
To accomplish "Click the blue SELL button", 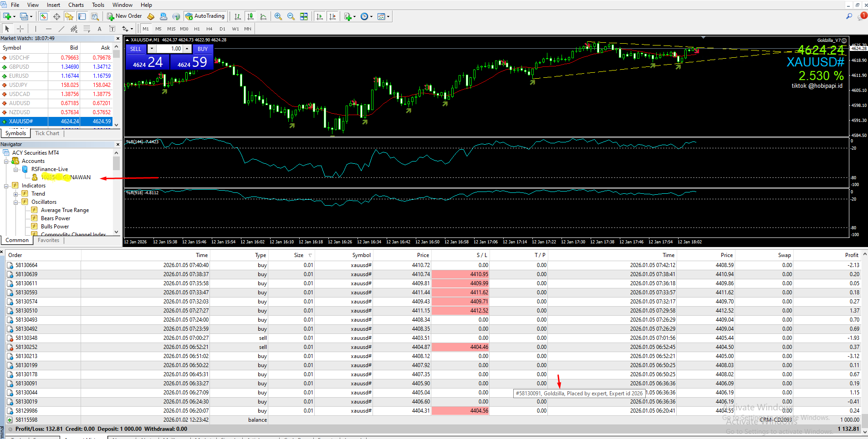I will (136, 49).
